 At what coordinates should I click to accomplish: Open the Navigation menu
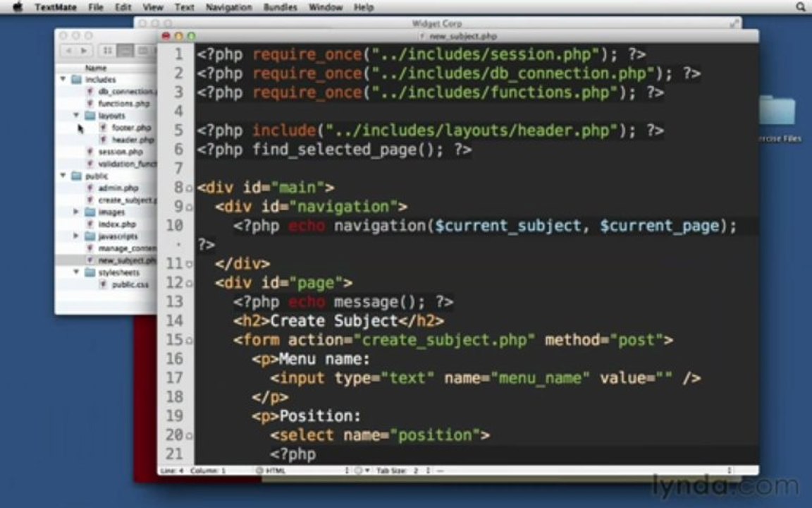[x=228, y=7]
